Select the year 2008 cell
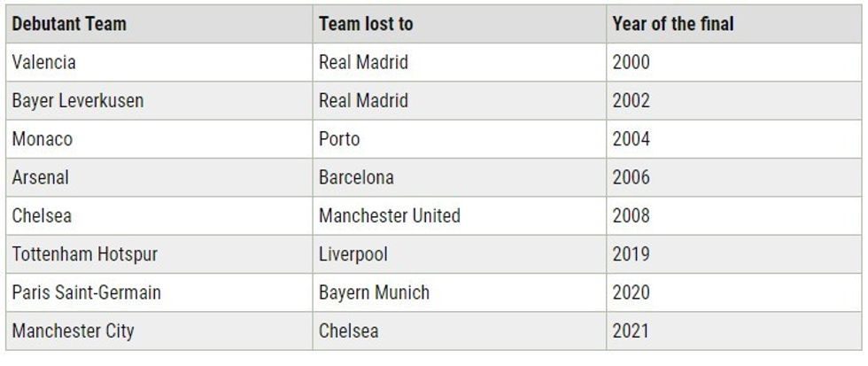Viewport: 868px width, 366px height. coord(631,215)
